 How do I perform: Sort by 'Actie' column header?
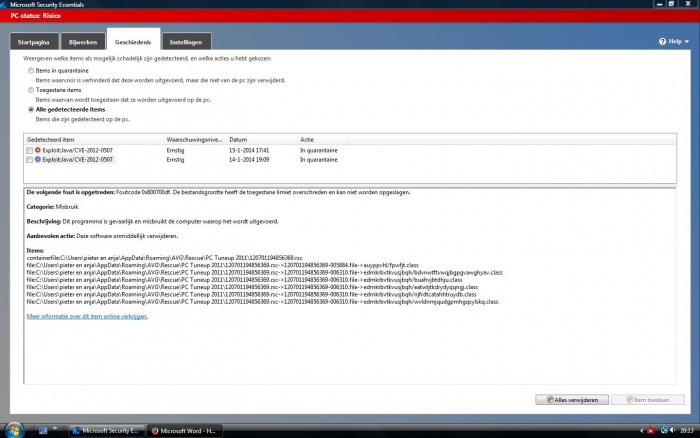coord(323,139)
